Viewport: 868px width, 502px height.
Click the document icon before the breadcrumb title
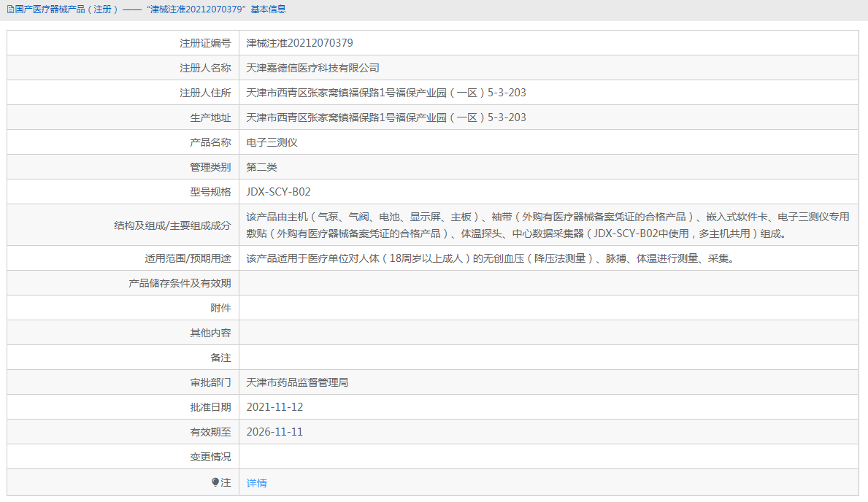tap(10, 9)
